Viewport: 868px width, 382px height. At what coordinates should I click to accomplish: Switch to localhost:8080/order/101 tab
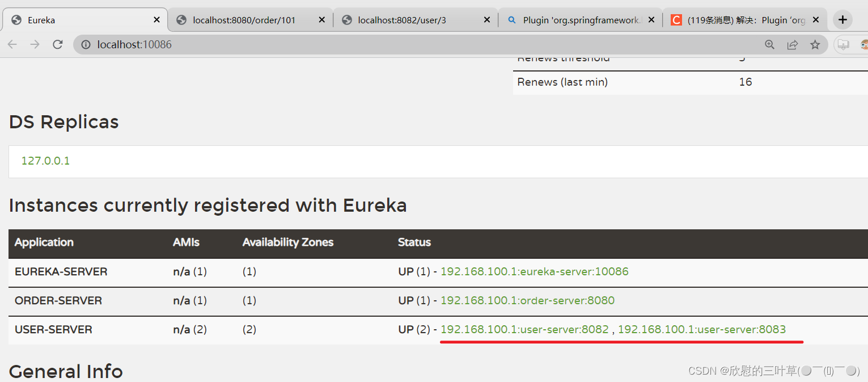coord(251,20)
